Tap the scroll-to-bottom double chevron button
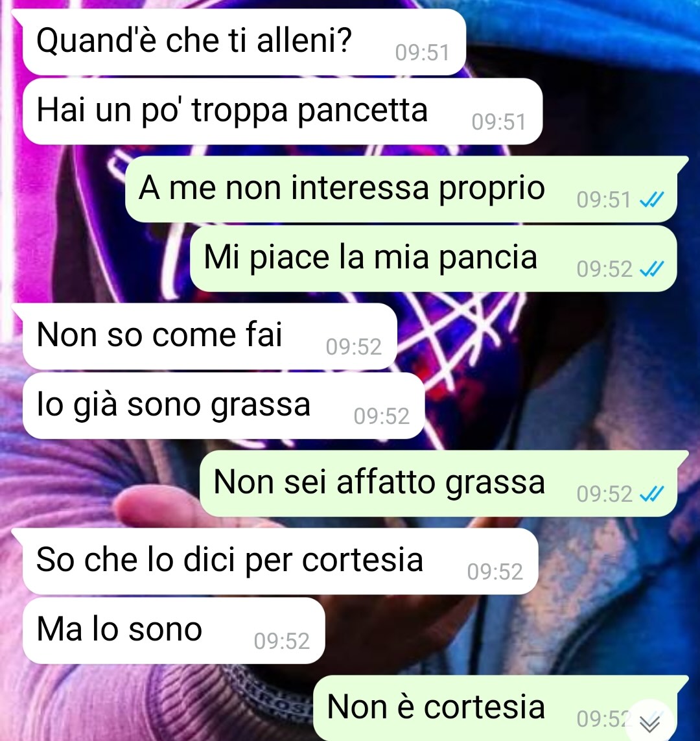Image resolution: width=700 pixels, height=741 pixels. (650, 721)
